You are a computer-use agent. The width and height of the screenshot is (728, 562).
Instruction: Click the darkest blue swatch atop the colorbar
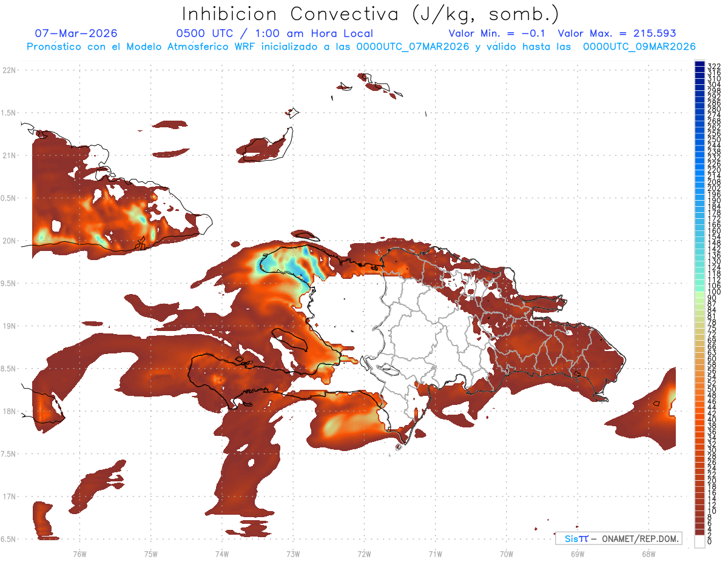click(x=699, y=63)
